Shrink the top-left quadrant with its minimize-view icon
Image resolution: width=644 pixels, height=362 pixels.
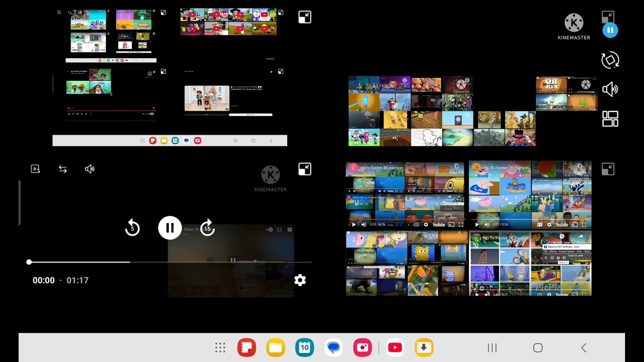click(x=304, y=17)
